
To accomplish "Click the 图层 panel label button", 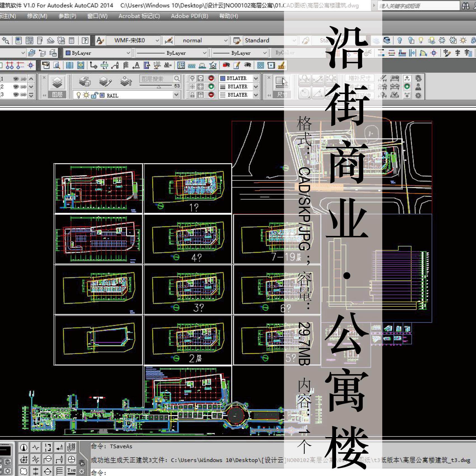I will pyautogui.click(x=57, y=95).
